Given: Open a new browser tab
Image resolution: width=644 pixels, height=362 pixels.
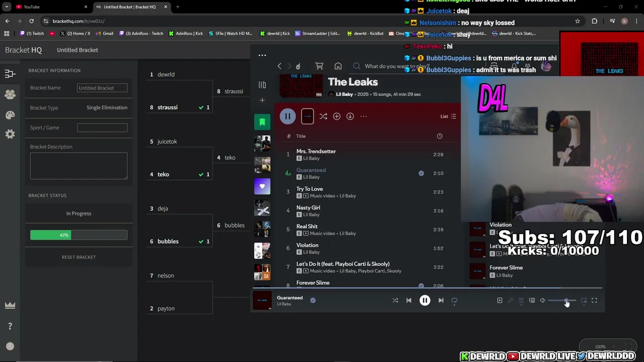Looking at the screenshot, I should 178,7.
